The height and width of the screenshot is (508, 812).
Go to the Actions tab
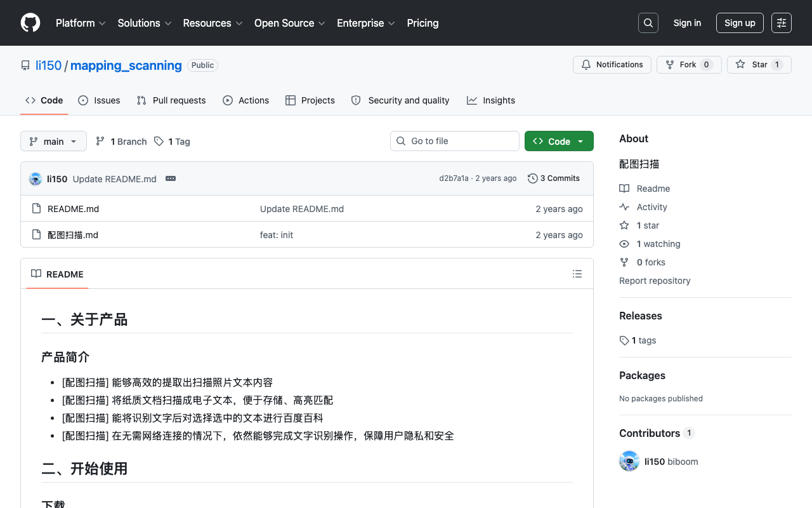pos(246,100)
